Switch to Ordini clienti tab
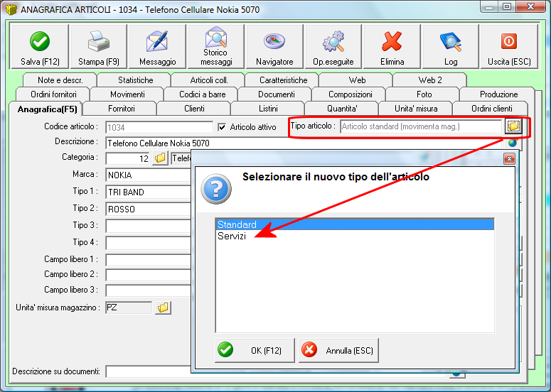This screenshot has height=392, width=551. point(491,109)
